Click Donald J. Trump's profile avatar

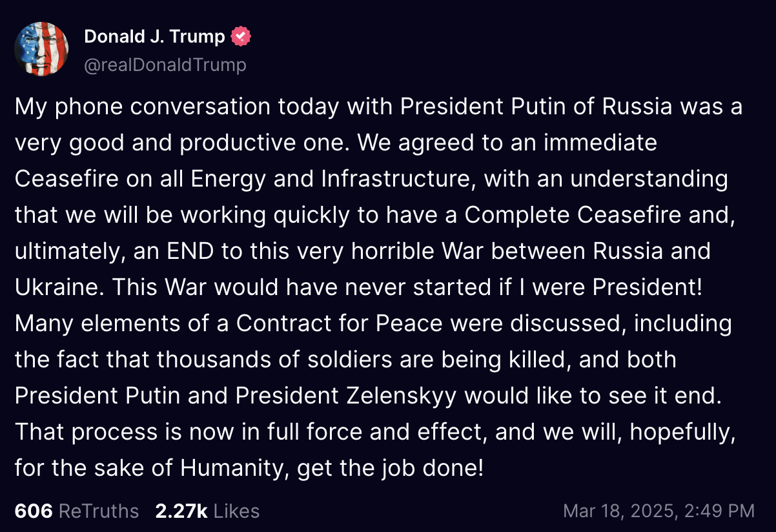pos(41,48)
